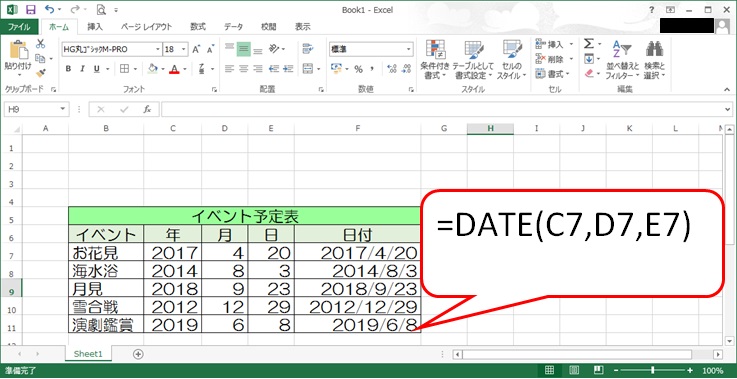Switch to View (表示) tab
The height and width of the screenshot is (379, 737).
pos(302,27)
